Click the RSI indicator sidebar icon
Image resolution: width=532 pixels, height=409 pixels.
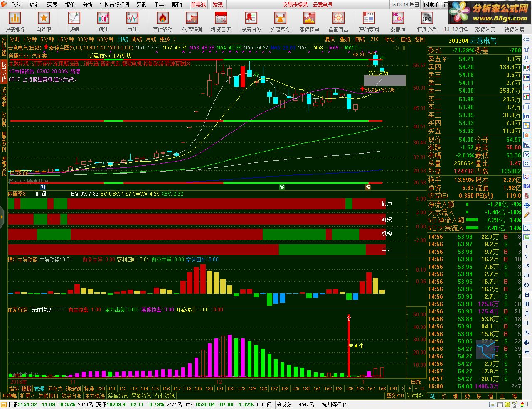527,186
